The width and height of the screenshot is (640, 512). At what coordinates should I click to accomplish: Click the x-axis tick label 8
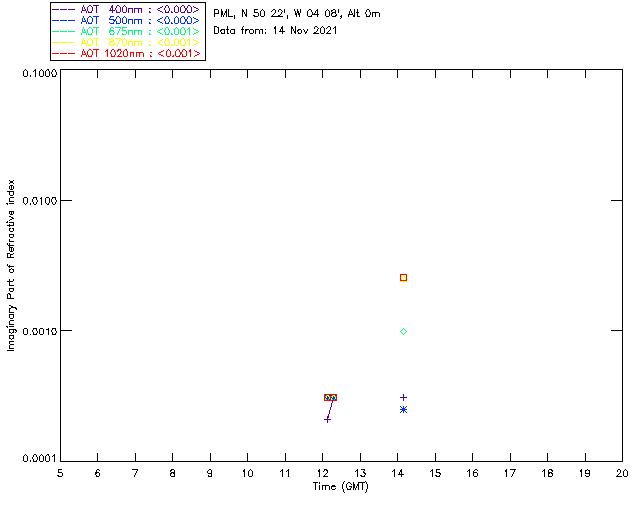coord(173,473)
